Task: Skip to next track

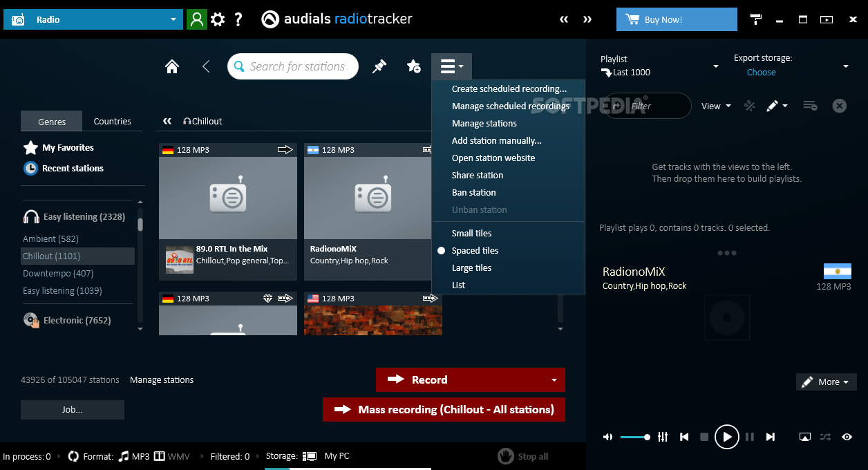Action: click(771, 437)
